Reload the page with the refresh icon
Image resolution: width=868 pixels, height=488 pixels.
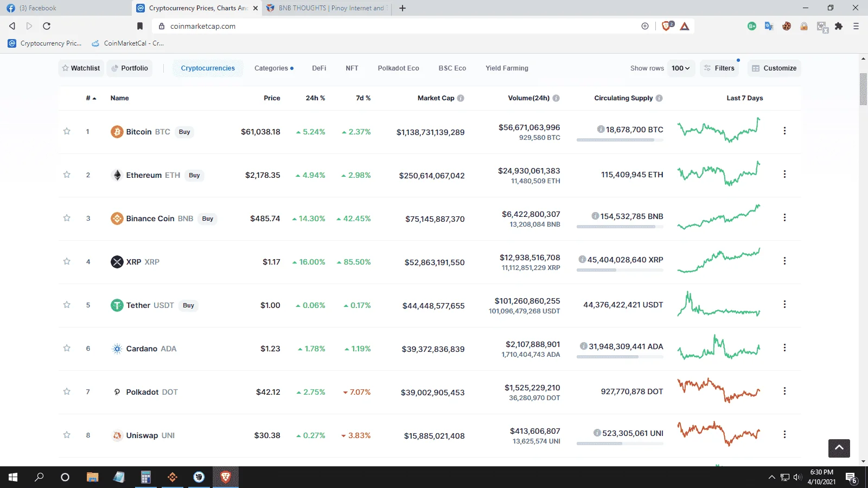pos(47,26)
